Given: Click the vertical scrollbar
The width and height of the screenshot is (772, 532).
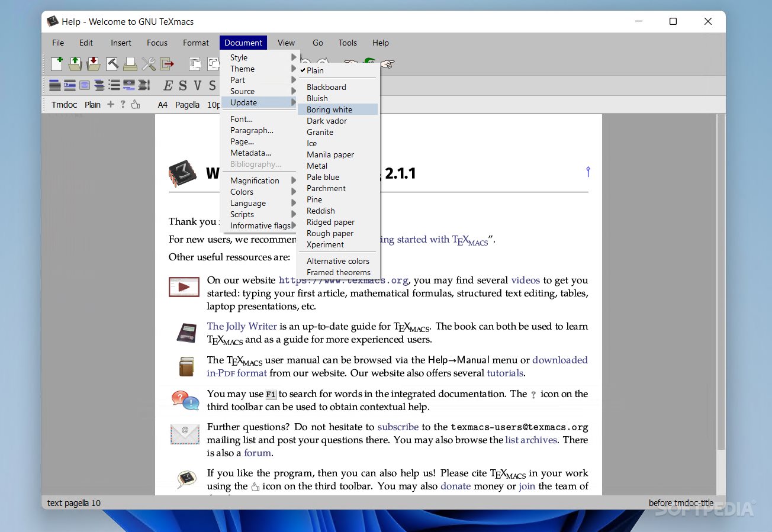Looking at the screenshot, I should pos(720,282).
